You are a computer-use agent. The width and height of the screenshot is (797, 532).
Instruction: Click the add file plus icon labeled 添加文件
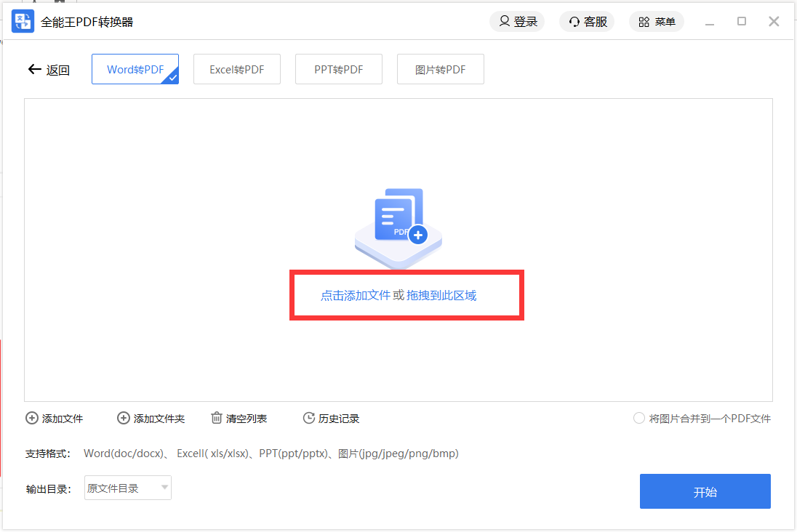(32, 418)
